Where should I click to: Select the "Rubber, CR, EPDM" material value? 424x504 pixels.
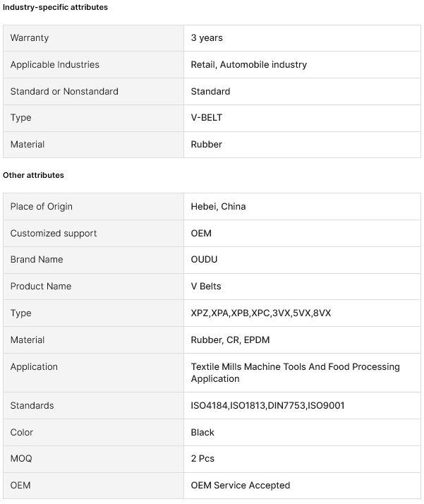coord(230,340)
